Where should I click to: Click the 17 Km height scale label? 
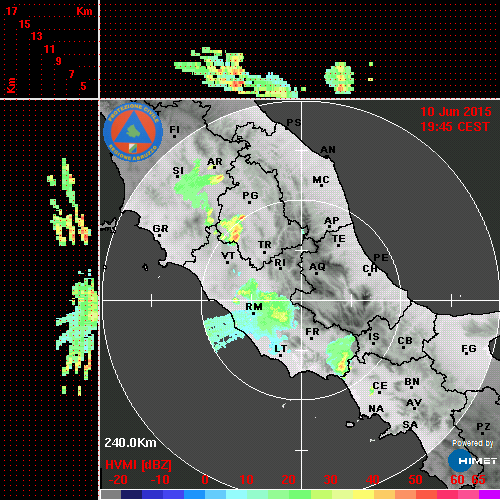pyautogui.click(x=11, y=11)
